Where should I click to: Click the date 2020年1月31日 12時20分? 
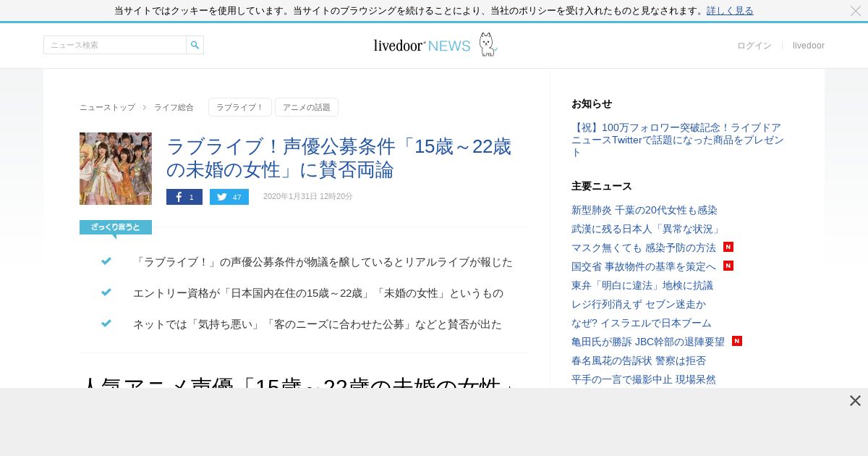[308, 197]
